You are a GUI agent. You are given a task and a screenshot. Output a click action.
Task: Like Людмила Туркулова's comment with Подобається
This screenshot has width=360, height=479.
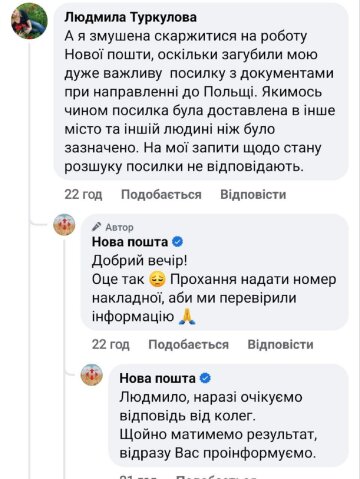coord(161,194)
